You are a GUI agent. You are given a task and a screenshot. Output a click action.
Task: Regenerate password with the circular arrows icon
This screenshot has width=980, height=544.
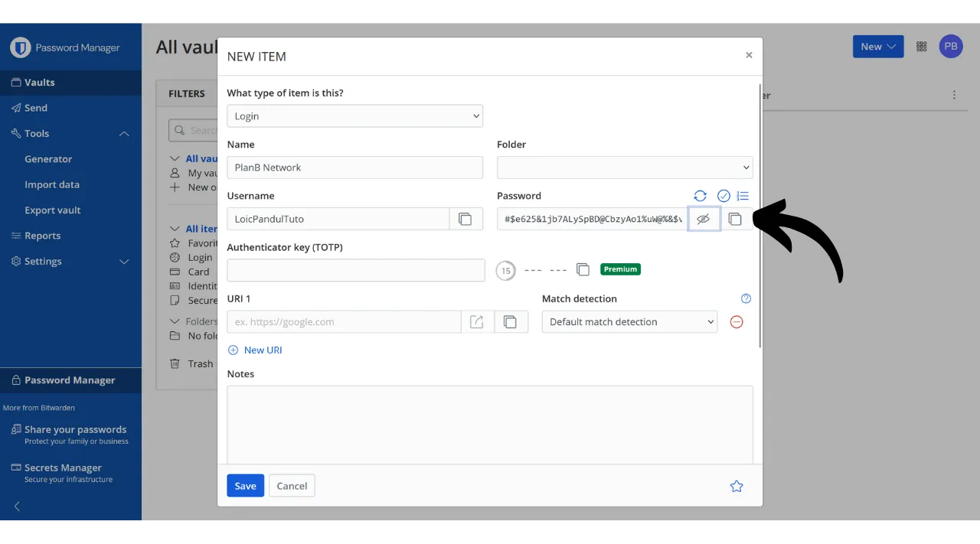(x=700, y=196)
